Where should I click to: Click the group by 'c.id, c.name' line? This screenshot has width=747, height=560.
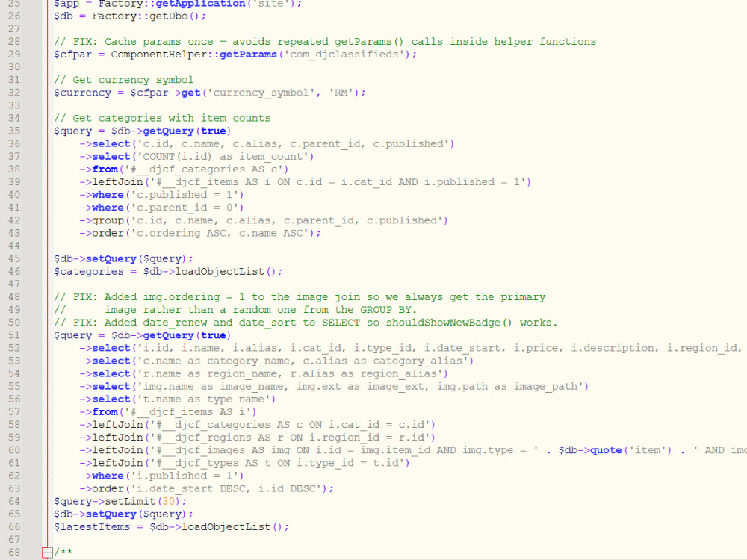[x=264, y=220]
